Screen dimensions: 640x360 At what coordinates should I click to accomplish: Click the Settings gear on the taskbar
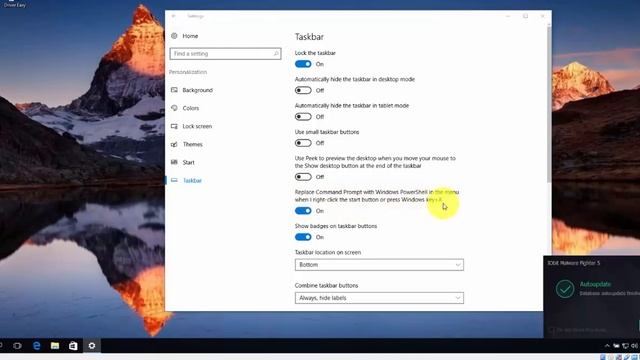point(92,346)
